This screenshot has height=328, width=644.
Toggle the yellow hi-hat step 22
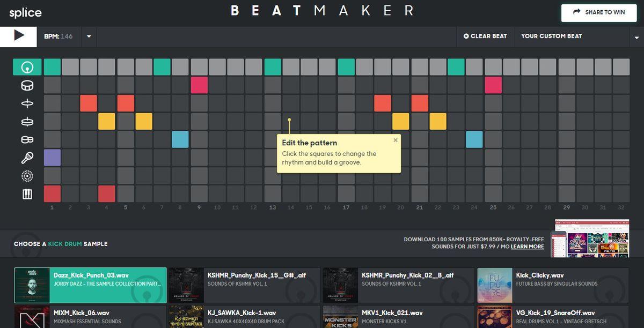click(x=438, y=122)
